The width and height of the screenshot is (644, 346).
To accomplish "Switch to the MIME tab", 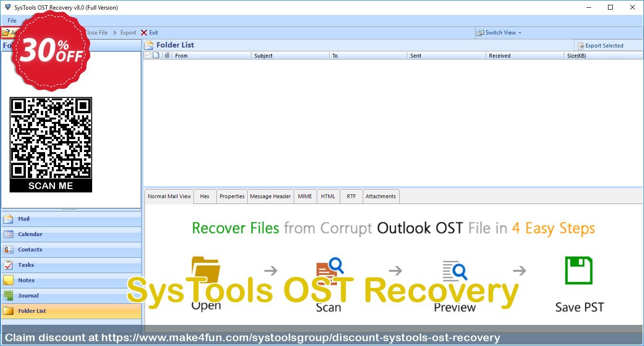I will pyautogui.click(x=305, y=196).
